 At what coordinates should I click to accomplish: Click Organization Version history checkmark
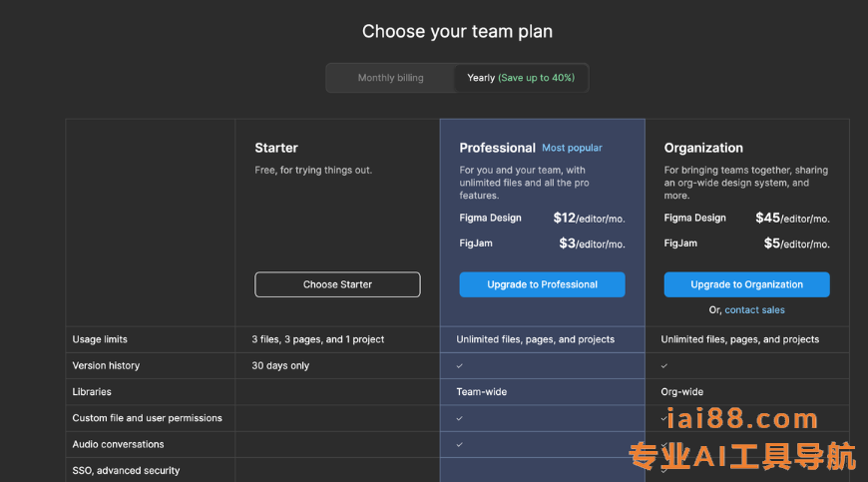point(664,366)
